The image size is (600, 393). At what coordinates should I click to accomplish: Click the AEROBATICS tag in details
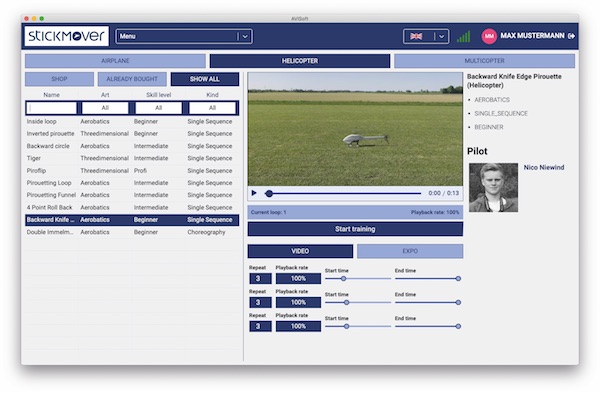coord(492,99)
